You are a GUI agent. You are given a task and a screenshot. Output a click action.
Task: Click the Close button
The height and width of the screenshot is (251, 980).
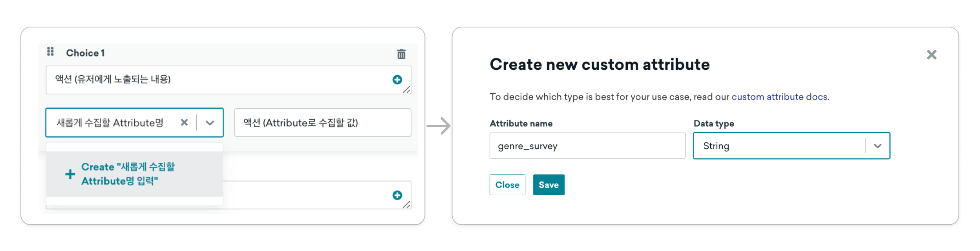[x=507, y=185]
